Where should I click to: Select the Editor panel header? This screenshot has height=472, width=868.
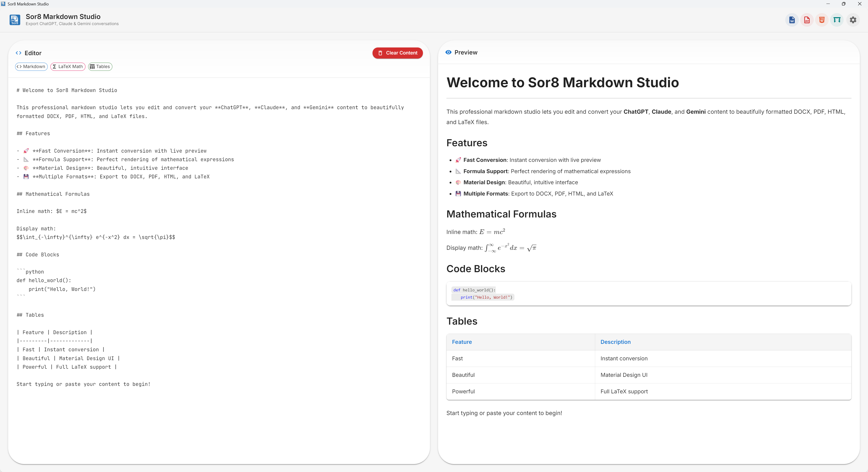[x=33, y=53]
